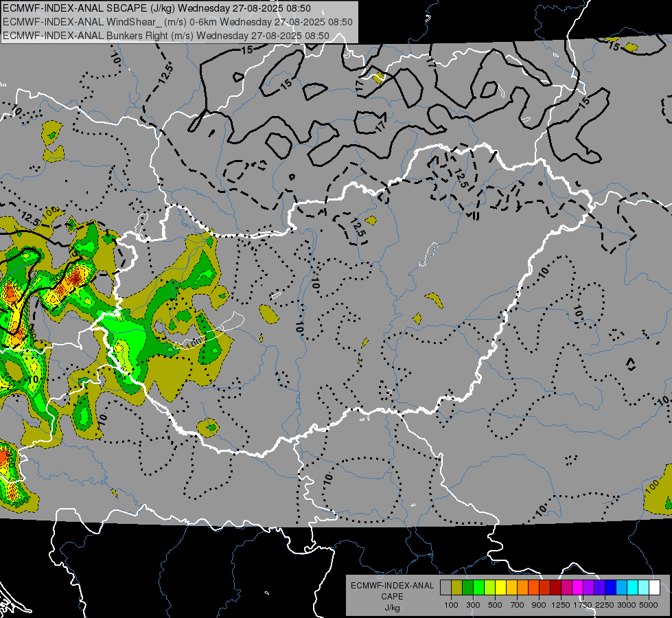Image resolution: width=672 pixels, height=618 pixels.
Task: Click the 'CAPE' legend label
Action: pos(392,597)
